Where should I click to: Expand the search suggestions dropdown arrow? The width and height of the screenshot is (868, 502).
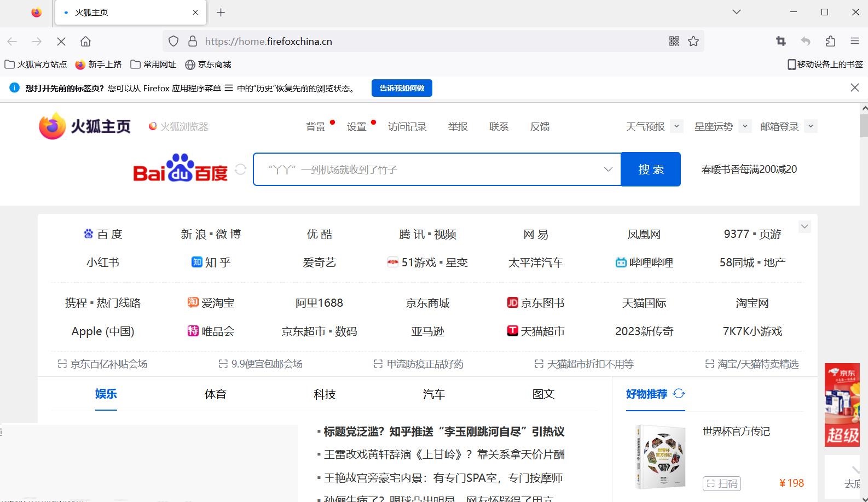point(608,170)
